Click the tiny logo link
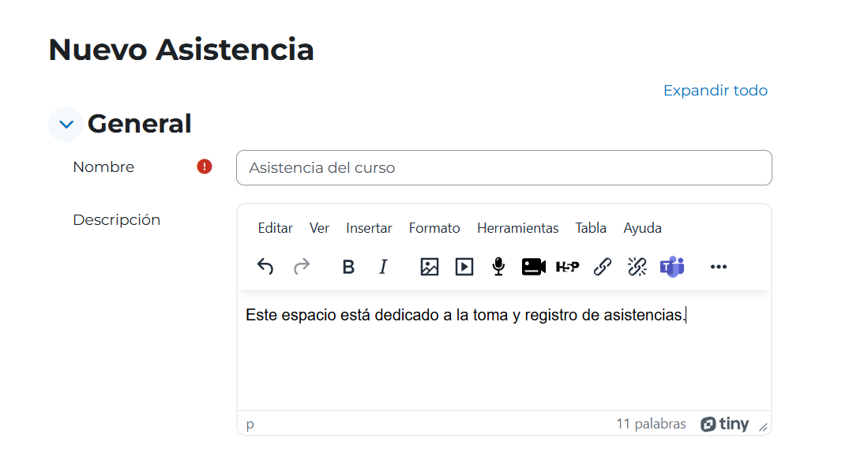Screen dimensions: 868x449 tap(724, 424)
